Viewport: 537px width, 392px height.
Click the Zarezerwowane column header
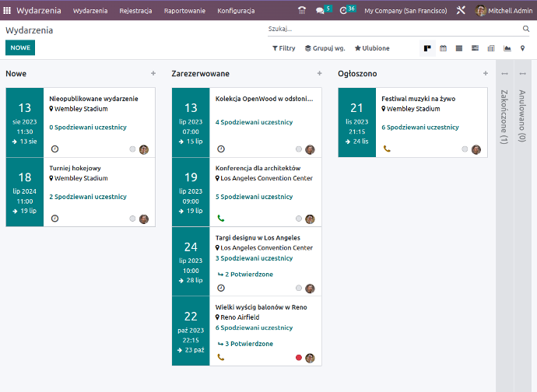click(200, 74)
